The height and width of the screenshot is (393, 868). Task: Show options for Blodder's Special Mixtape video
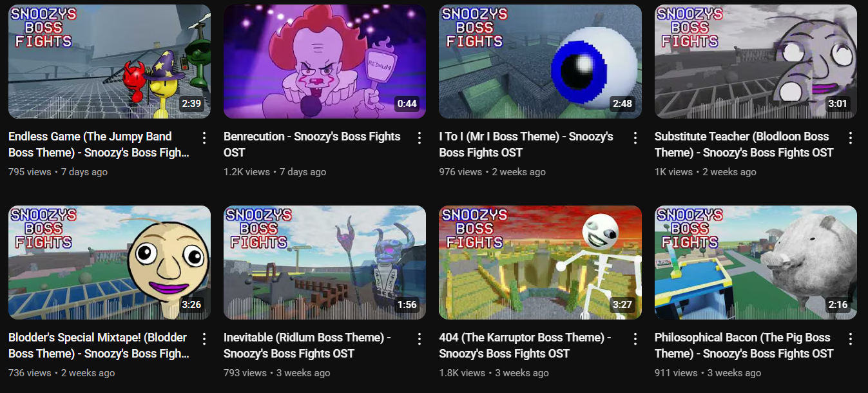204,339
